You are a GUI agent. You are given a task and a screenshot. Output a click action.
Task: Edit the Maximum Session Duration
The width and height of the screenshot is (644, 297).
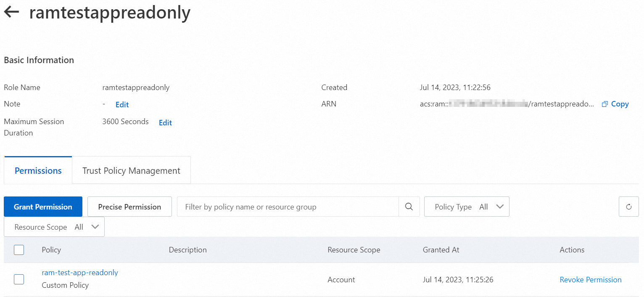165,123
